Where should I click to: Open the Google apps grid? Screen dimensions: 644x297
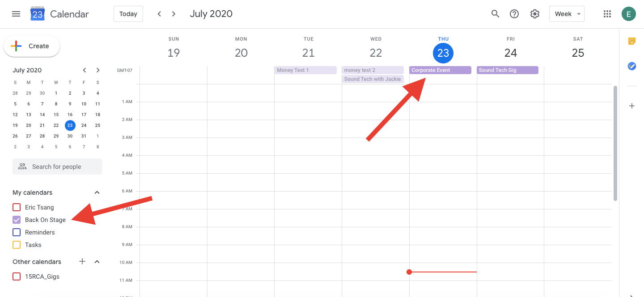click(x=607, y=14)
